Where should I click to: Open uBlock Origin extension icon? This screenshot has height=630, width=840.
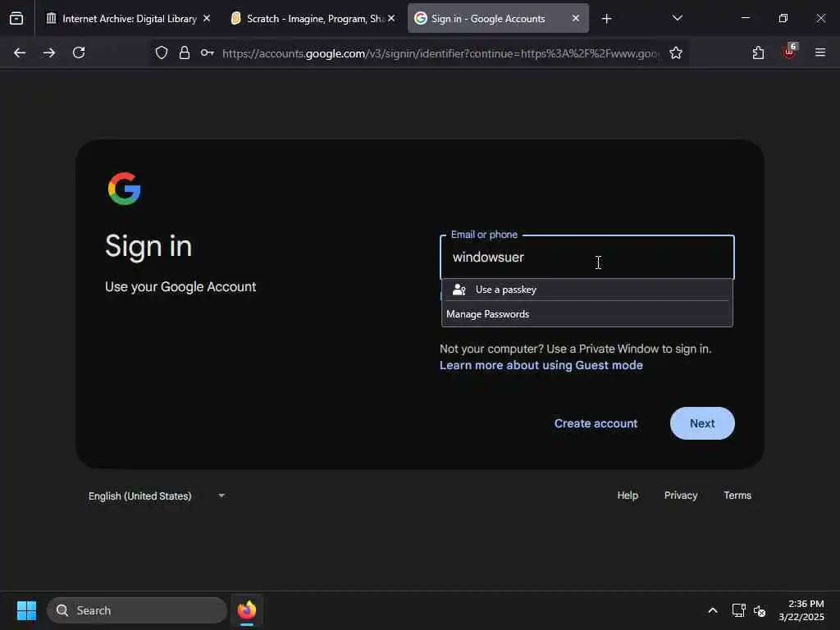click(x=789, y=52)
